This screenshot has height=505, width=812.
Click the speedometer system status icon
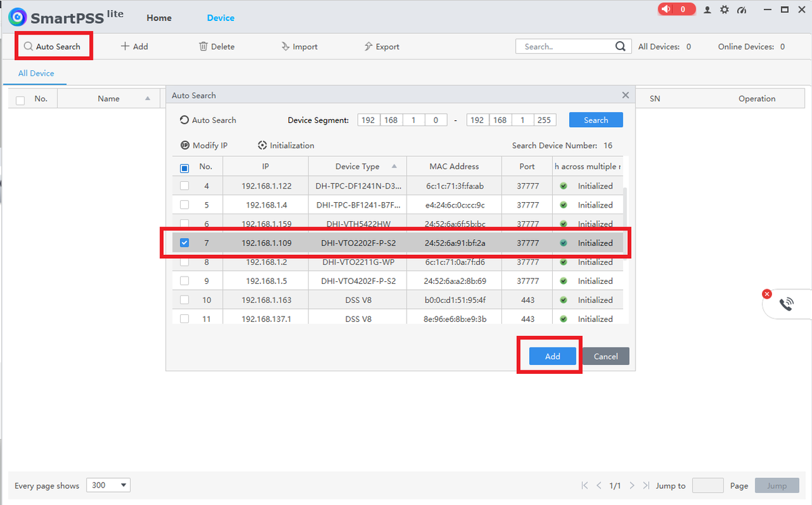pos(742,10)
